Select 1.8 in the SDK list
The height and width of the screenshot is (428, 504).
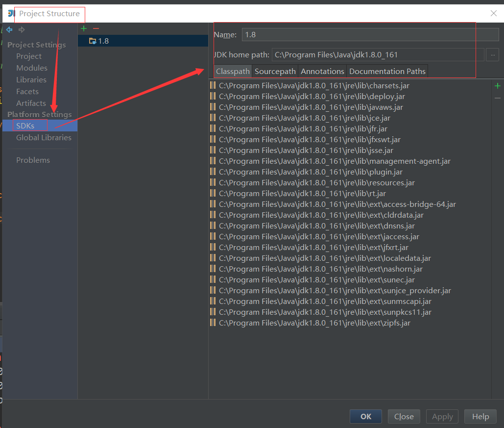click(143, 41)
